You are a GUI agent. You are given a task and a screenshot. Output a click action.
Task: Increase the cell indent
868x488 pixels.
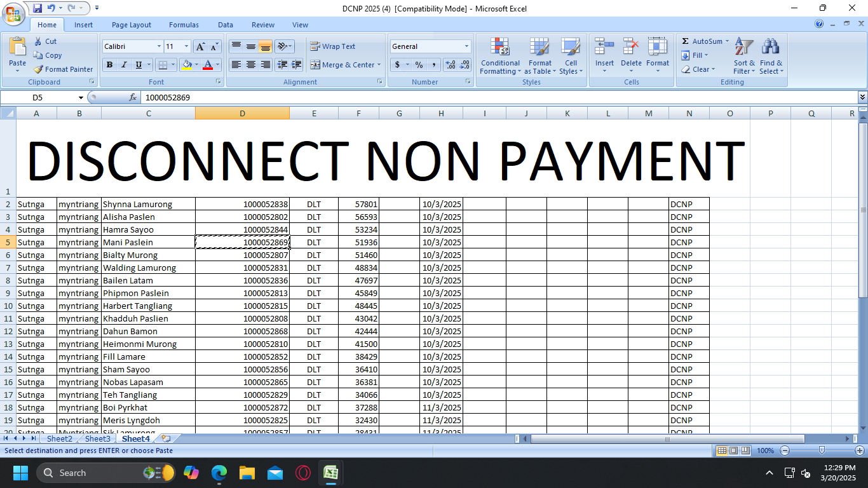coord(295,65)
